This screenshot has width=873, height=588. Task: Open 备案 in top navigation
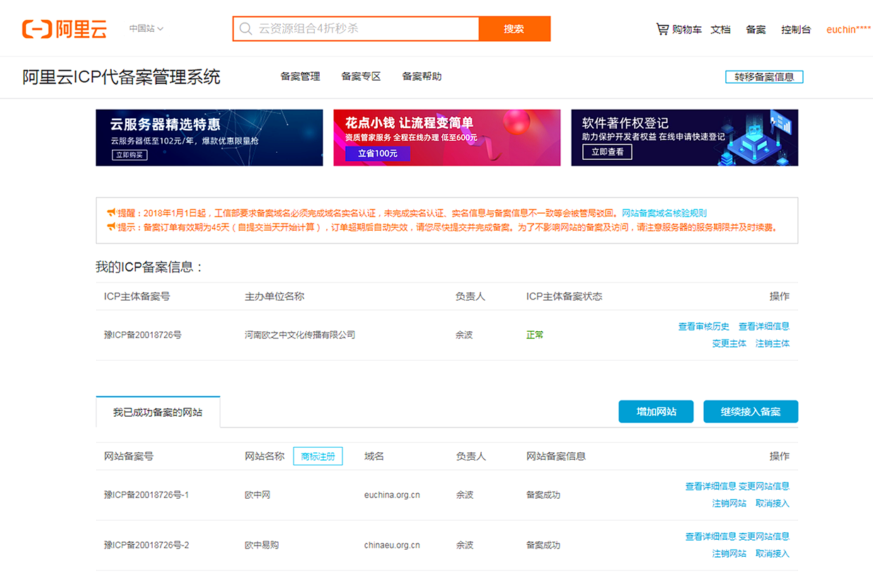pyautogui.click(x=756, y=29)
